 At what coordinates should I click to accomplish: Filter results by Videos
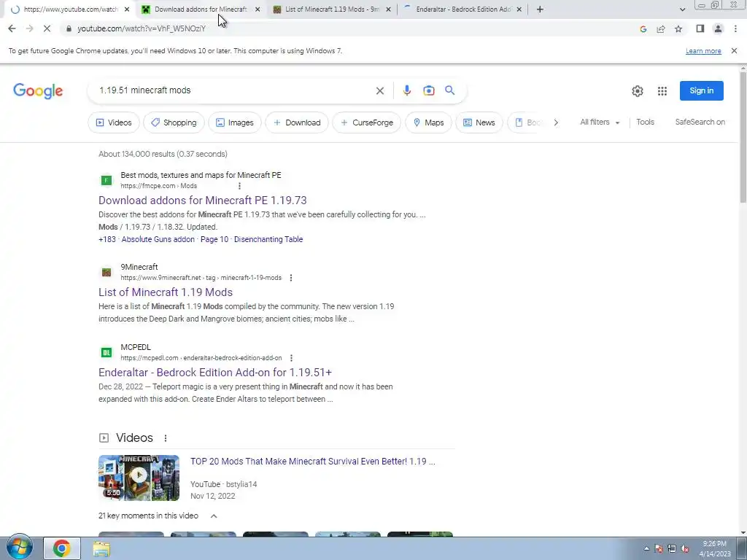pos(114,122)
